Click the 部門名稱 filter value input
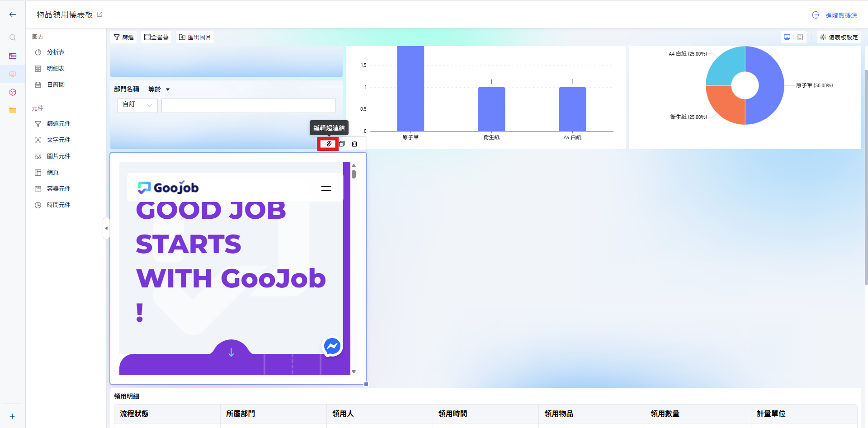868x428 pixels. pos(249,105)
